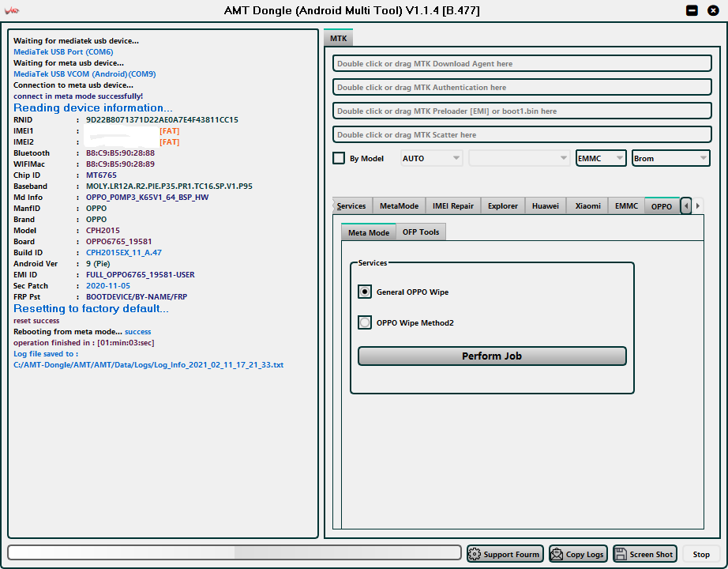Open the Explorer tab
Screen dimensions: 728x569
point(503,206)
